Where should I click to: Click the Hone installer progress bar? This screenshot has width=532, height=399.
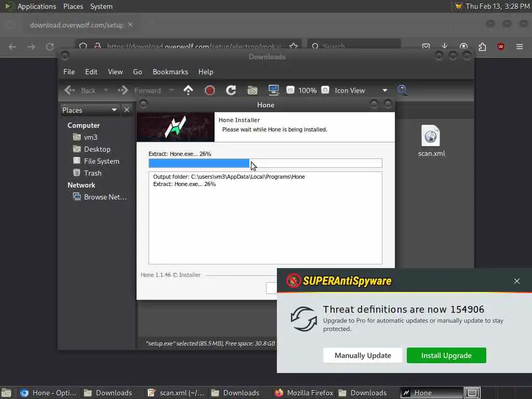tap(265, 163)
